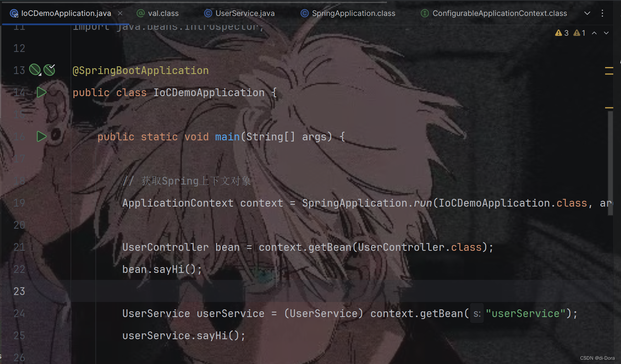Click the IoCDemoApplication class name on line 14
621x364 pixels.
[x=209, y=93]
